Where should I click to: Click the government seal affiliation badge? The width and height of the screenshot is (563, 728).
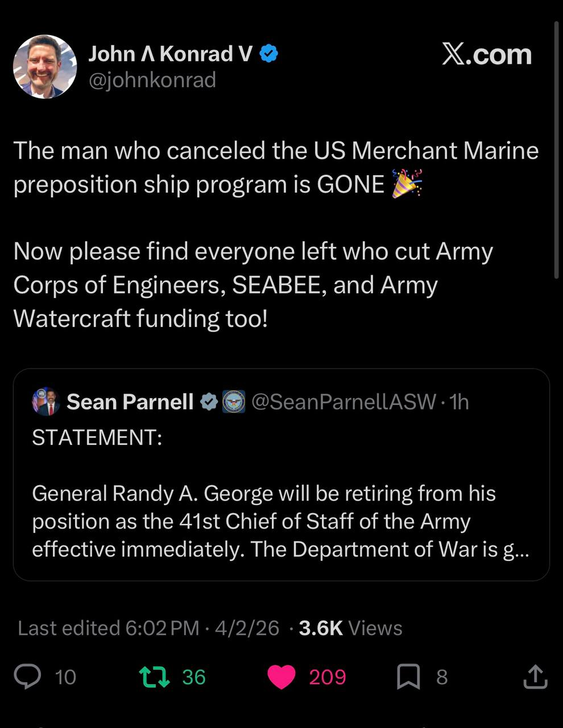click(233, 402)
